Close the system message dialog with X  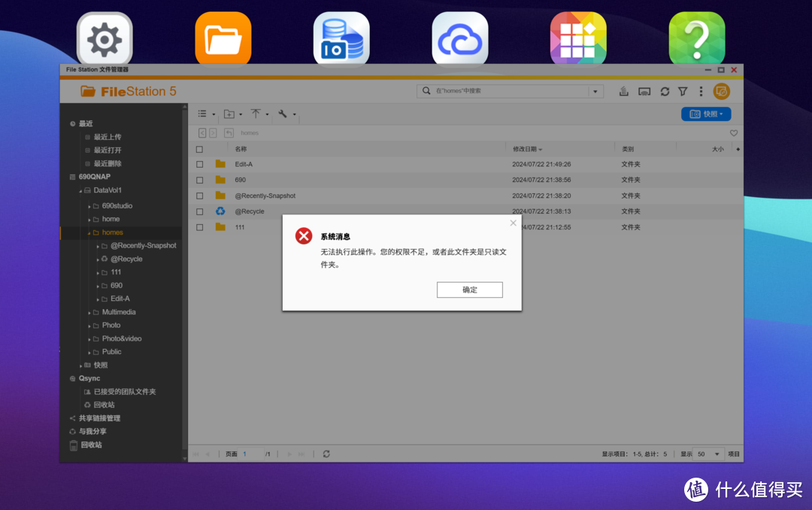click(x=514, y=223)
